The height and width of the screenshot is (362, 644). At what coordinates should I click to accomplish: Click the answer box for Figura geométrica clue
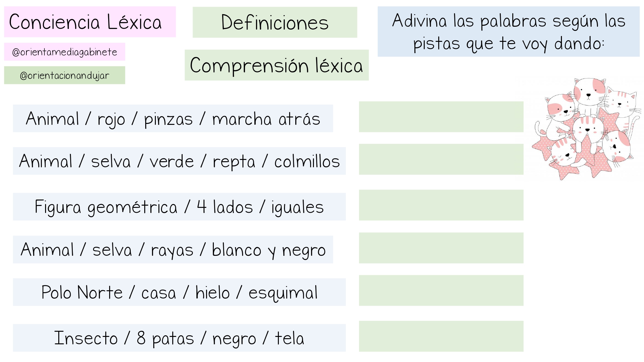[x=441, y=205]
